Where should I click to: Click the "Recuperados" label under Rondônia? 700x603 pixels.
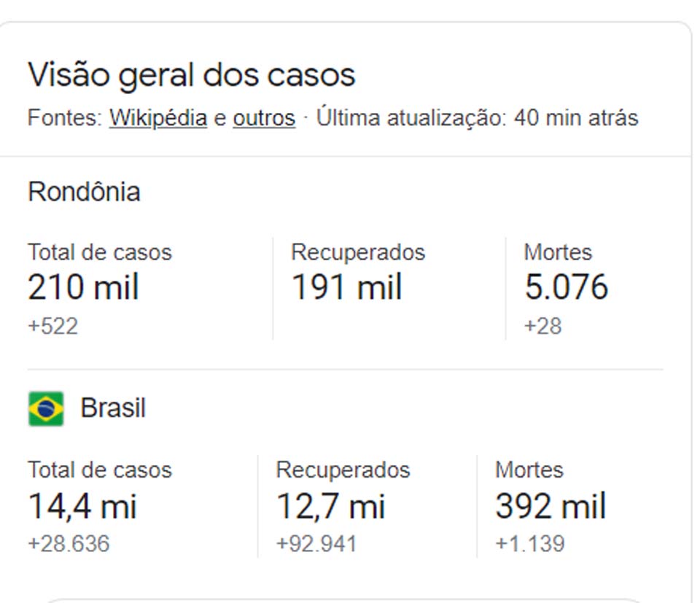point(358,252)
